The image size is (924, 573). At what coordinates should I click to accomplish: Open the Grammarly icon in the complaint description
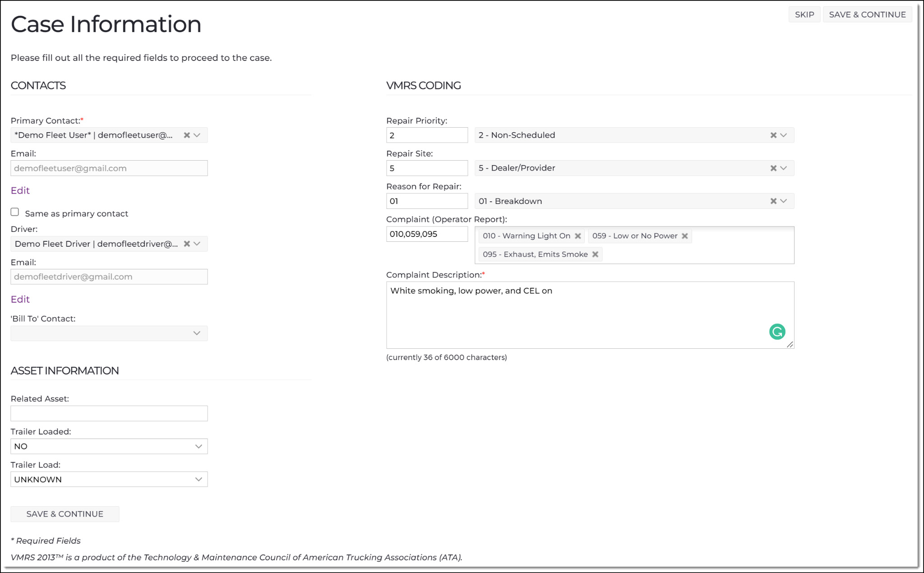(x=777, y=332)
